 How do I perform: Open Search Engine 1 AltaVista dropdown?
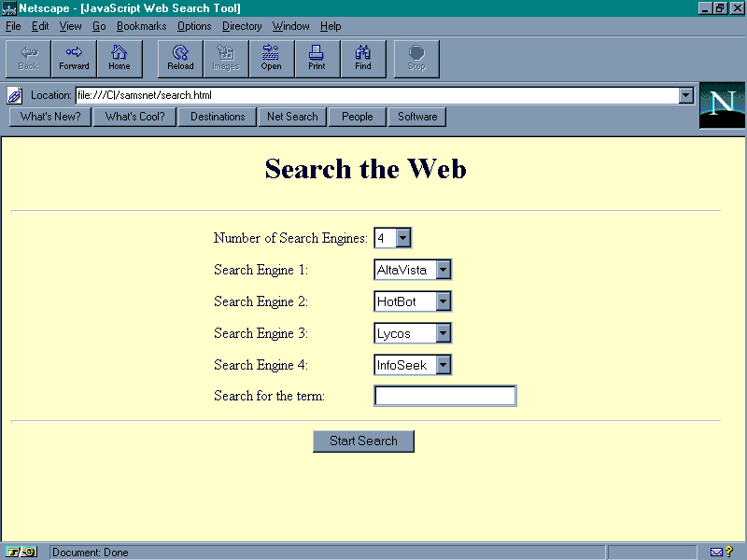(443, 271)
